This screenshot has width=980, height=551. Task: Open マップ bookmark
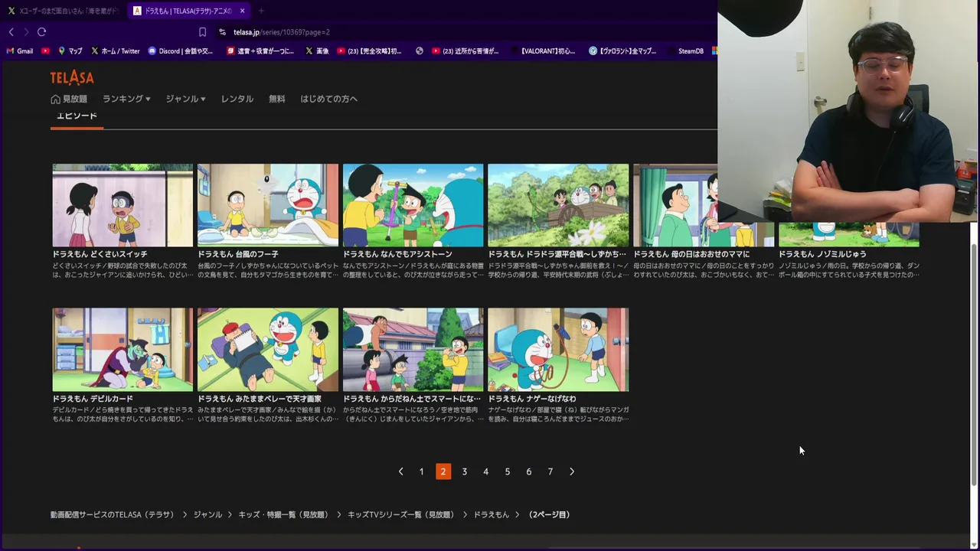tap(70, 51)
